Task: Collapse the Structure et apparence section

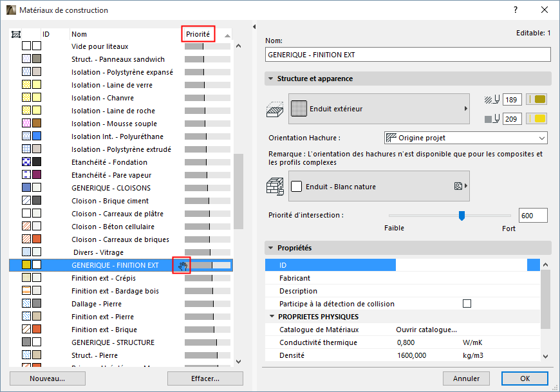Action: coord(271,79)
